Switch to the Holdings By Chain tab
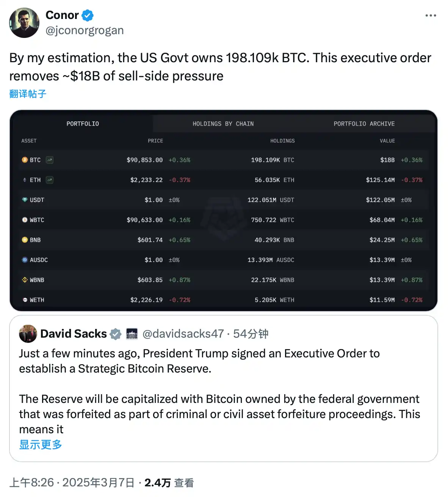The width and height of the screenshot is (448, 497). pyautogui.click(x=223, y=124)
